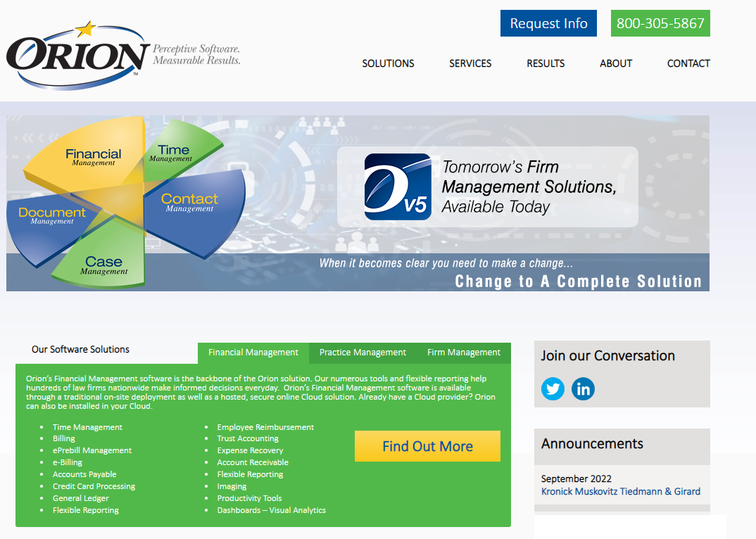Open the Twitter icon link
This screenshot has width=756, height=539.
coord(553,388)
